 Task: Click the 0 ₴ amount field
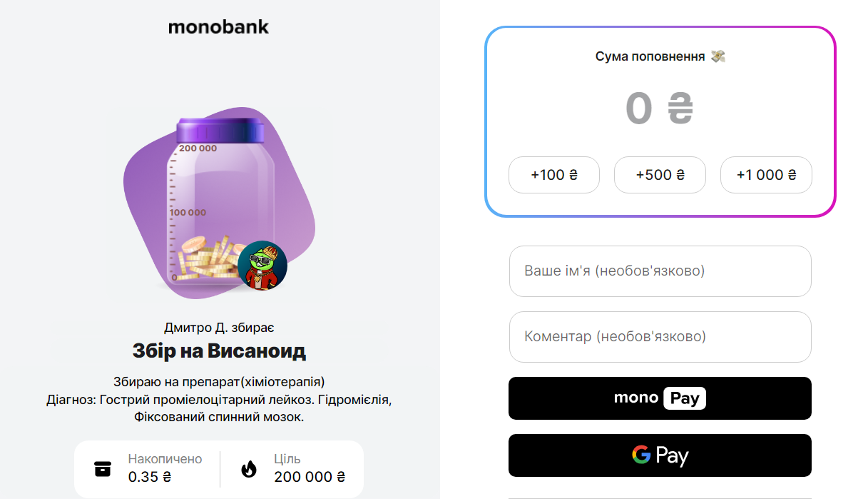[x=659, y=109]
